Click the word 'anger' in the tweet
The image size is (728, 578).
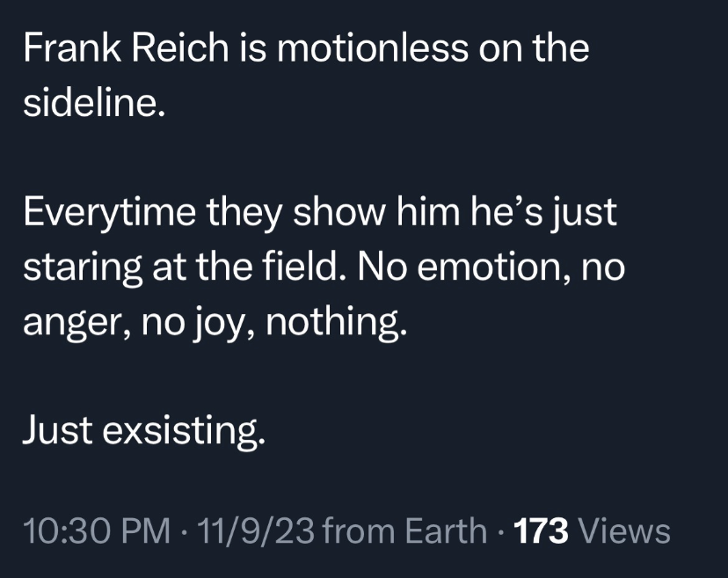click(74, 324)
